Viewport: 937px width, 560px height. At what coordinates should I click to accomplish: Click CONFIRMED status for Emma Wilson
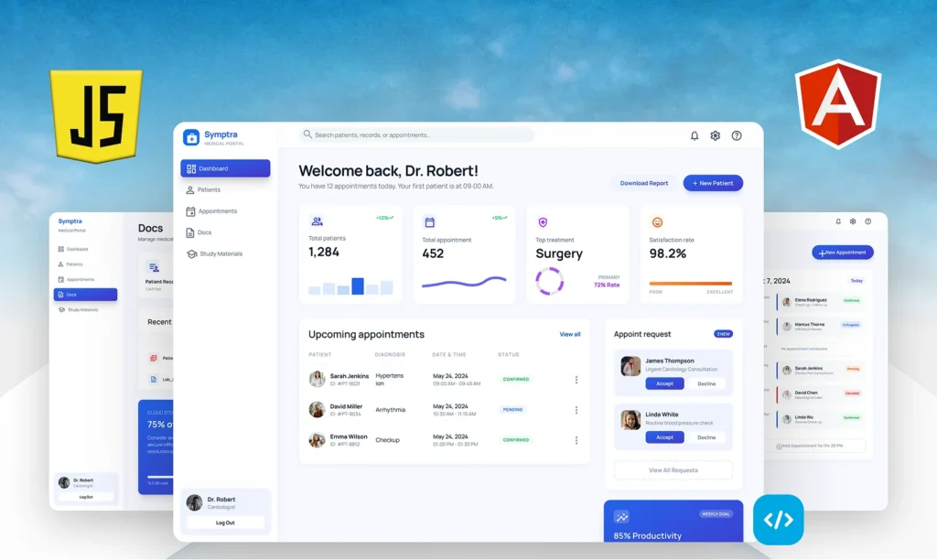tap(516, 440)
